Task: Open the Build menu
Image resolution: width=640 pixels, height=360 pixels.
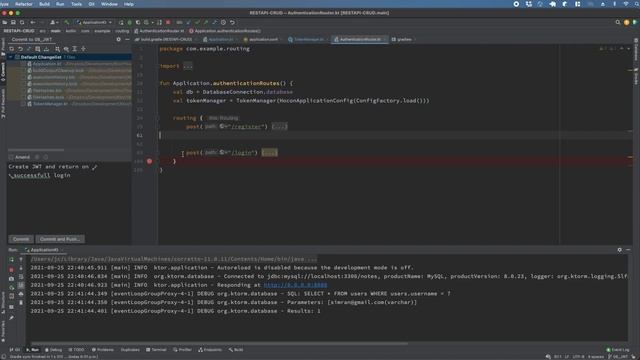Action: coord(44,4)
